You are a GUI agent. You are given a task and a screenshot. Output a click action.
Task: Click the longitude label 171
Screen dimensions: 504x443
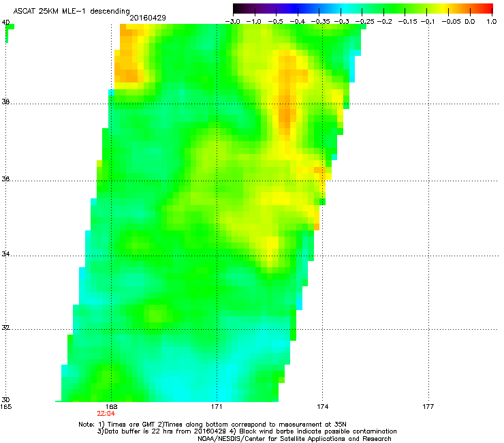217,407
